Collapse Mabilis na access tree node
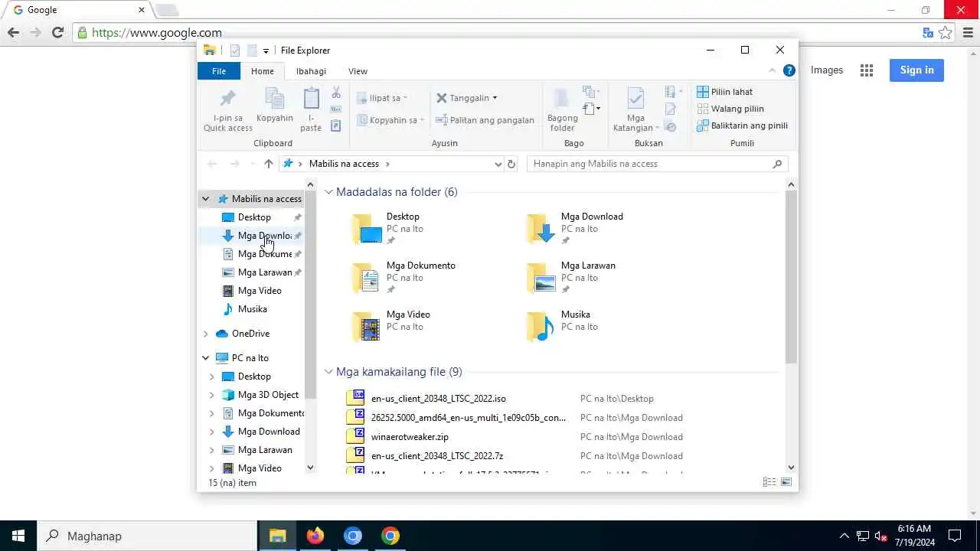 click(x=205, y=199)
